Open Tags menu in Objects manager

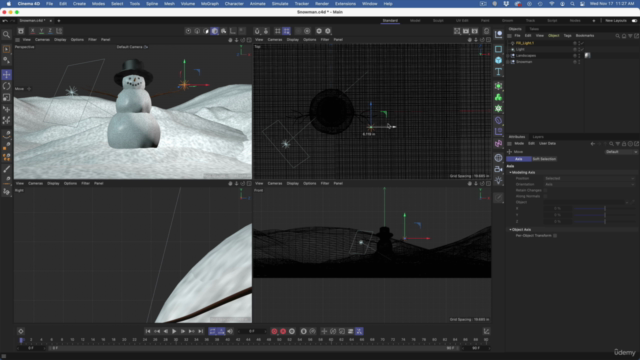pos(567,36)
